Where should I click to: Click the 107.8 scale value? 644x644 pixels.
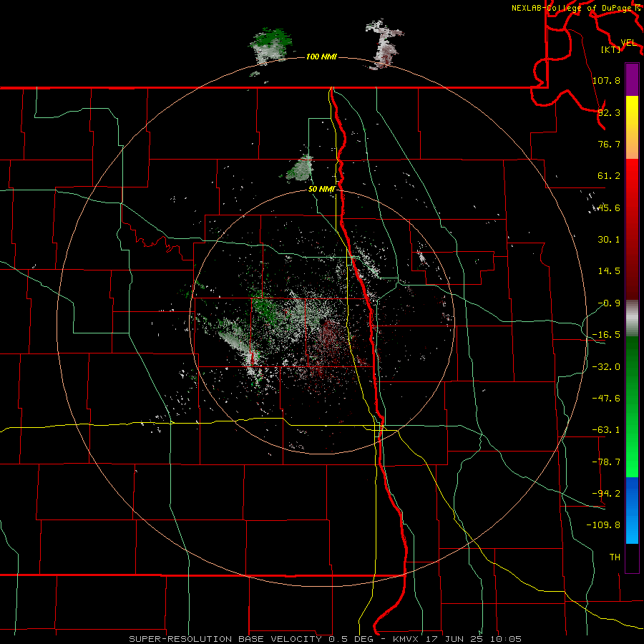(x=606, y=80)
